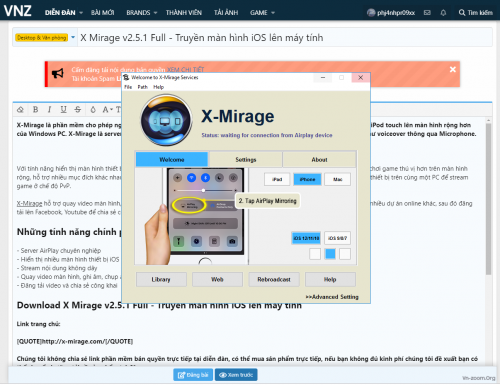Select the Mac device option

[338, 179]
